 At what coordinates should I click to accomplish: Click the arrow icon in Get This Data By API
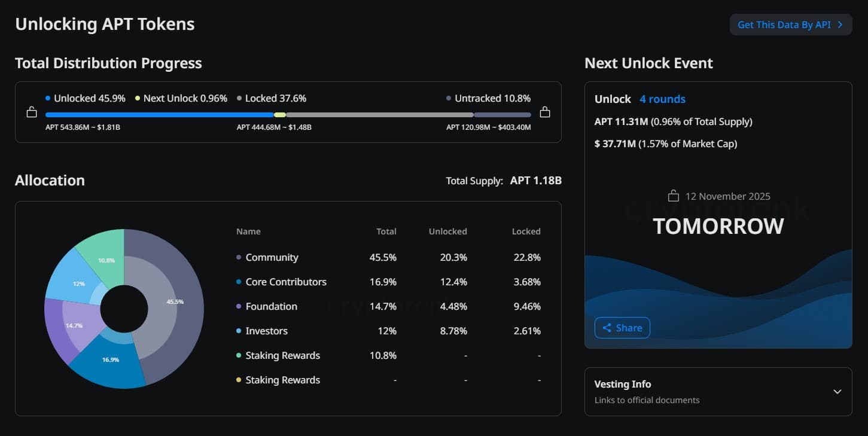coord(840,25)
